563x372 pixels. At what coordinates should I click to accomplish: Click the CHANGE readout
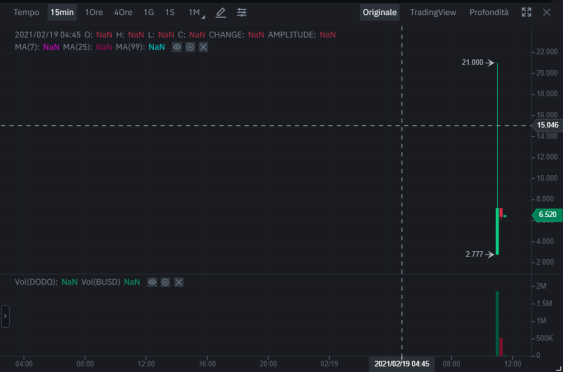point(237,35)
